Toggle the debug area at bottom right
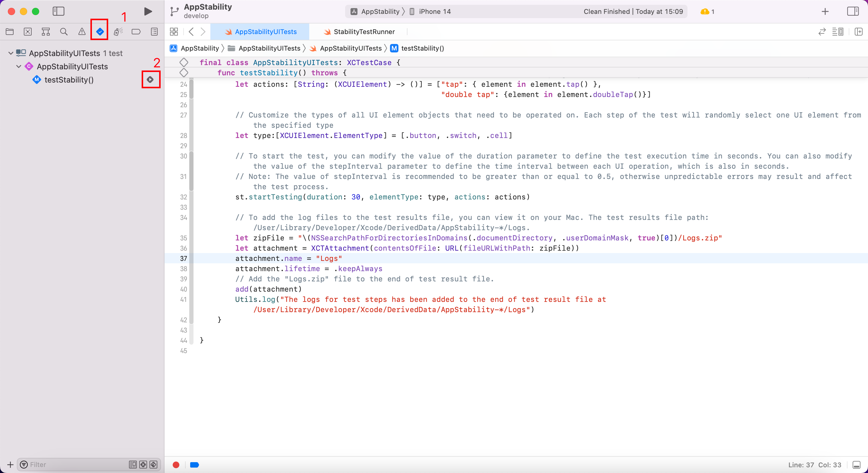 pos(856,465)
